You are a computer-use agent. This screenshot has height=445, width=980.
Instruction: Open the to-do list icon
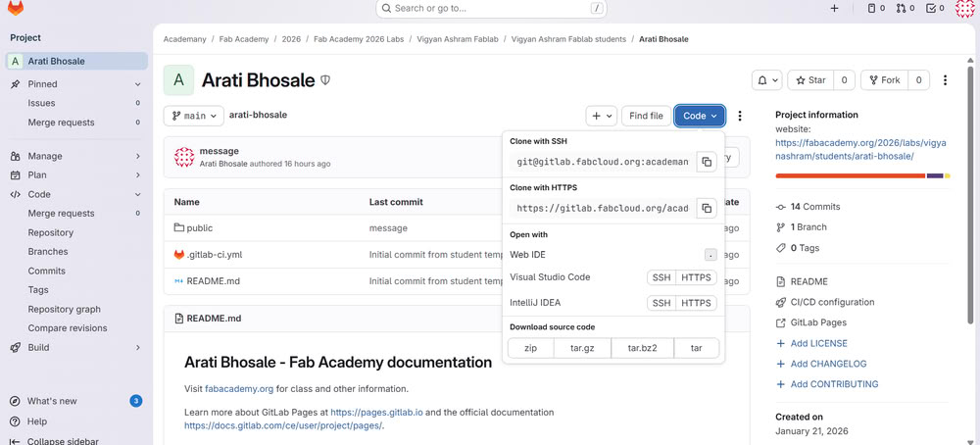click(936, 8)
